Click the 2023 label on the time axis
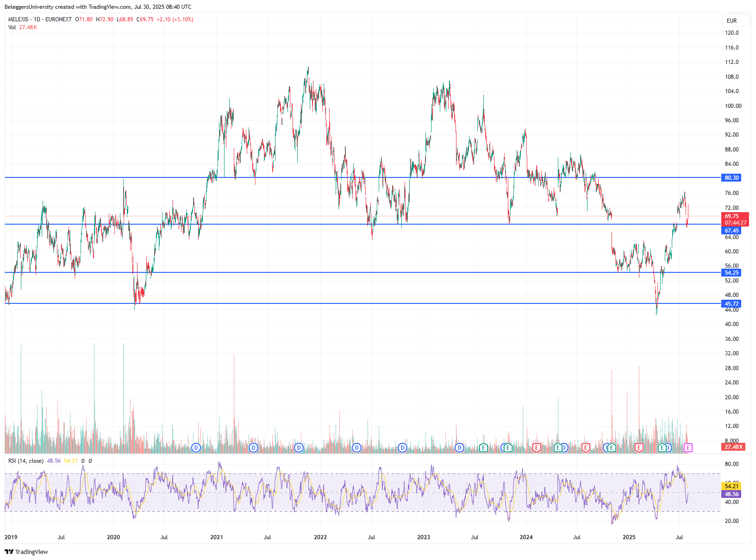Screen dimensions: 756x560 (424, 537)
